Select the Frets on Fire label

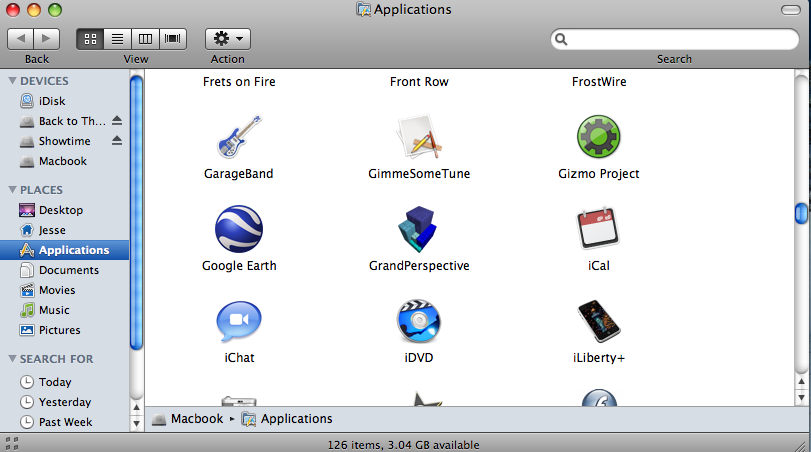click(239, 82)
